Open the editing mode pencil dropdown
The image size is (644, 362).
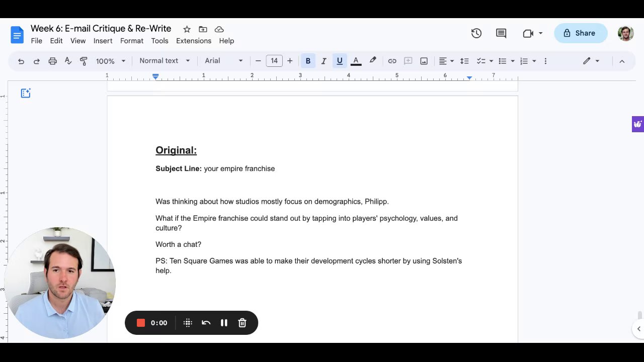pos(591,61)
